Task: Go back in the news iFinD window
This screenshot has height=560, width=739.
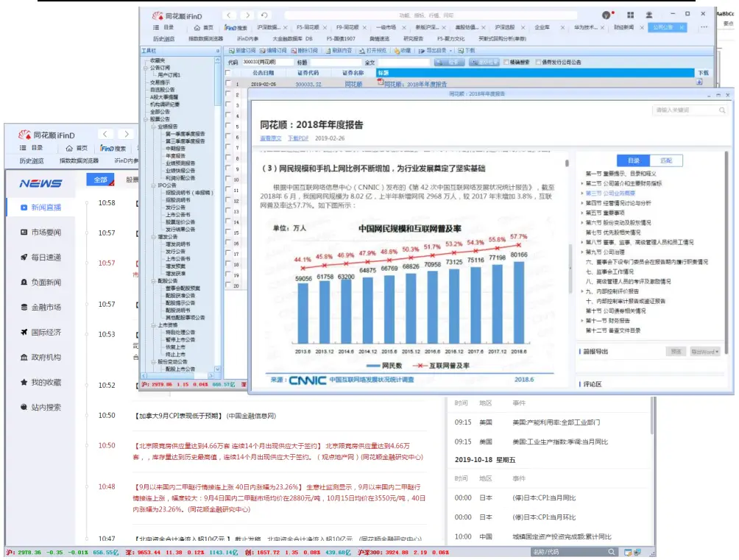Action: click(105, 135)
